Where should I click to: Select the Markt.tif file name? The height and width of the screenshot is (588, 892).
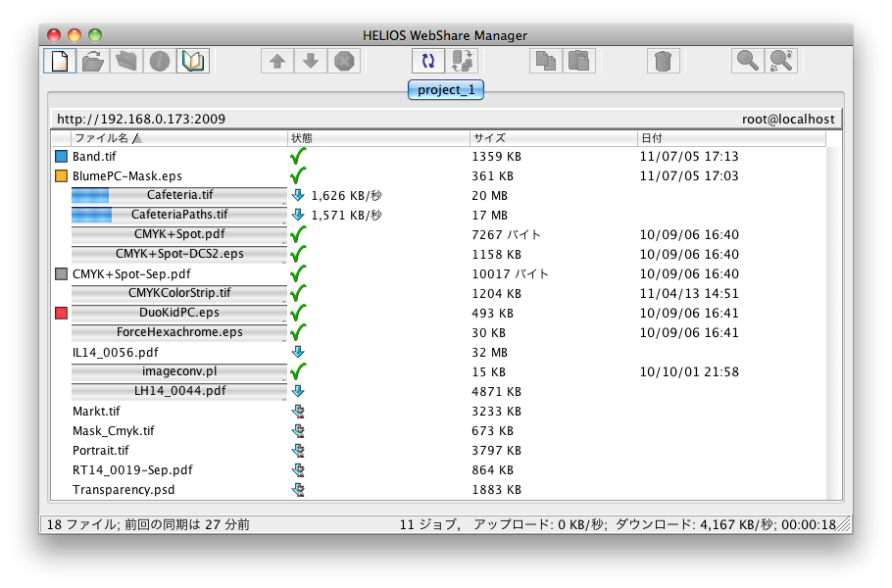(96, 412)
